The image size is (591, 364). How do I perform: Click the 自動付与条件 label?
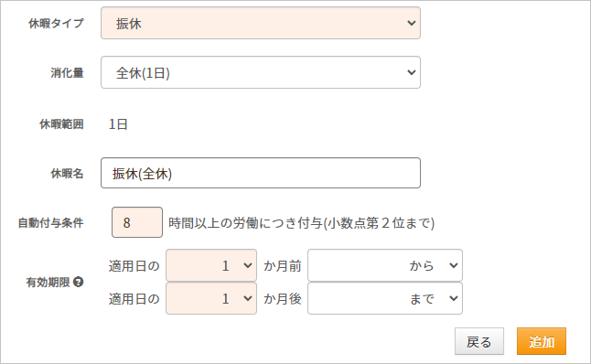tap(50, 222)
